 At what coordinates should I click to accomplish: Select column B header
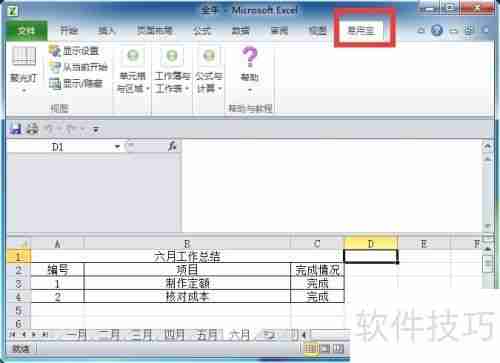pos(187,244)
